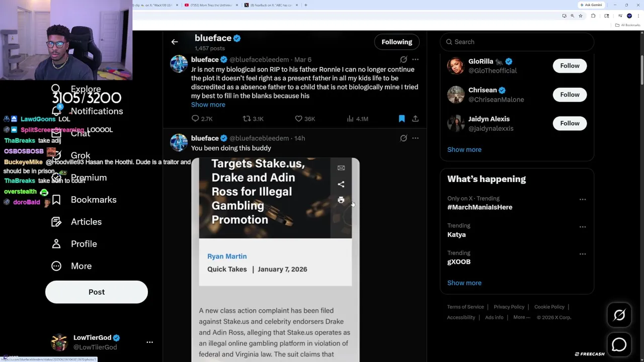The image size is (644, 362).
Task: Open the Explore search icon in sidebar
Action: click(56, 89)
